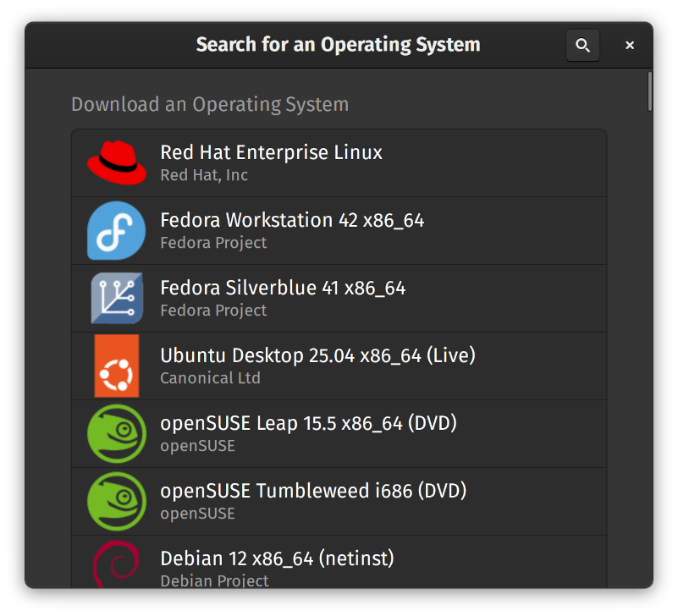Click the Fedora Workstation logo
The width and height of the screenshot is (678, 616).
pos(116,230)
